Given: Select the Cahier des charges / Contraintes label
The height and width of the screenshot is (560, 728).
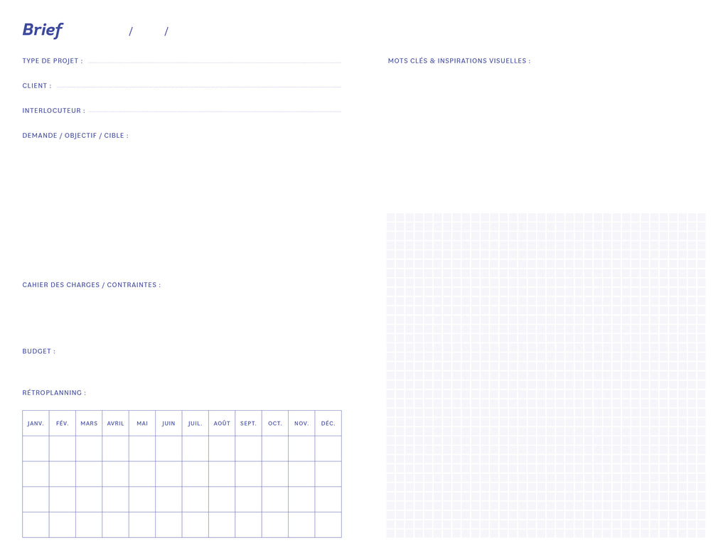Looking at the screenshot, I should pos(91,285).
